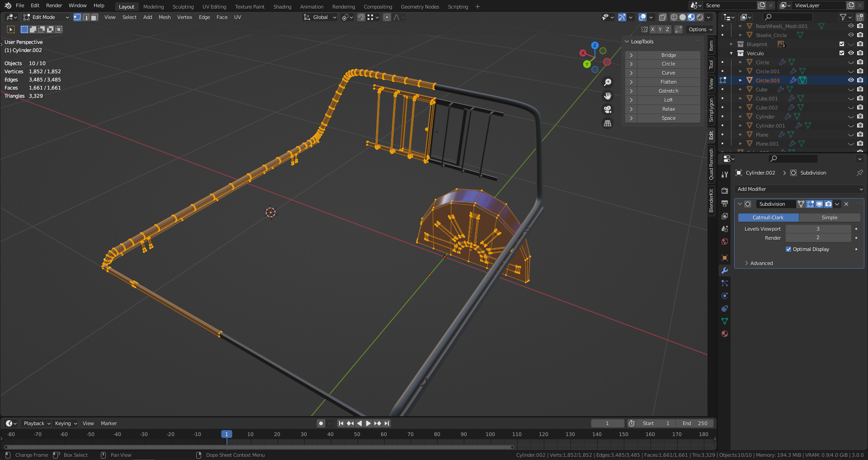This screenshot has width=868, height=460.
Task: Select rendered viewport shading
Action: pos(700,17)
